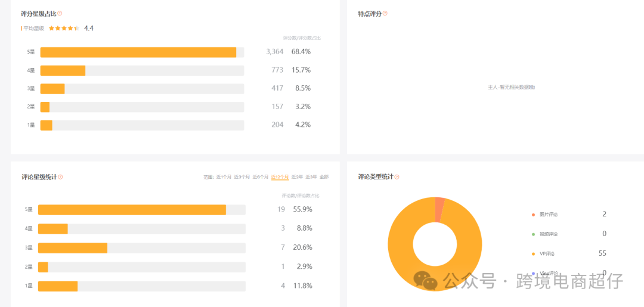Click help icon beside 评论星级统计 heading
This screenshot has height=307, width=644.
tap(60, 177)
